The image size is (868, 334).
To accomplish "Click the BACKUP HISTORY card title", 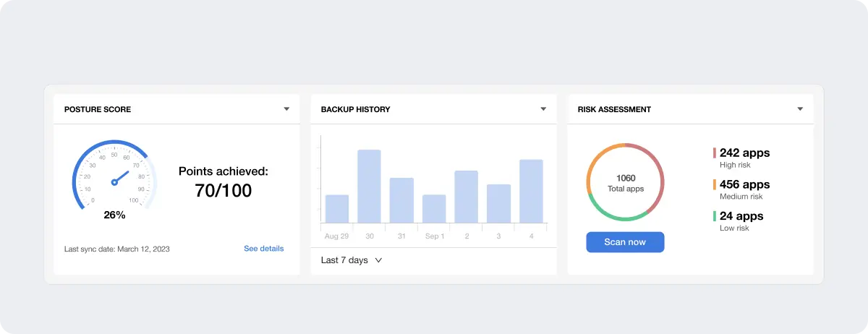I will coord(356,109).
